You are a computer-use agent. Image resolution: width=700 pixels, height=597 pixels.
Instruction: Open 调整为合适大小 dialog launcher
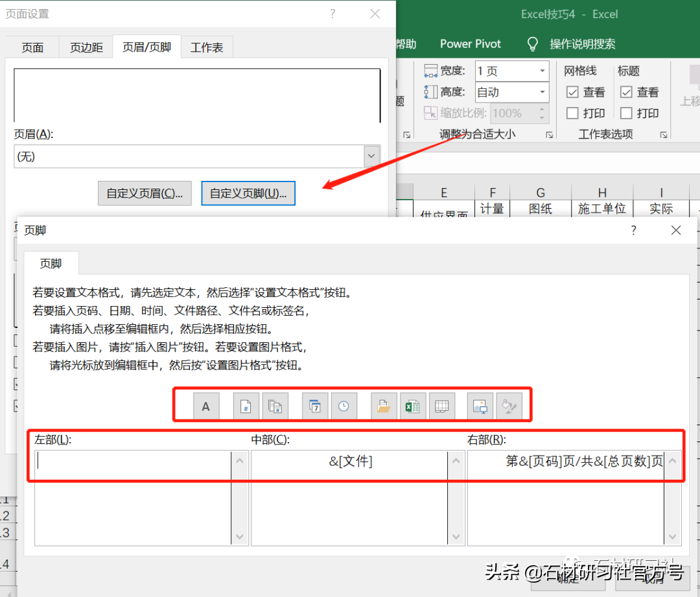click(549, 135)
